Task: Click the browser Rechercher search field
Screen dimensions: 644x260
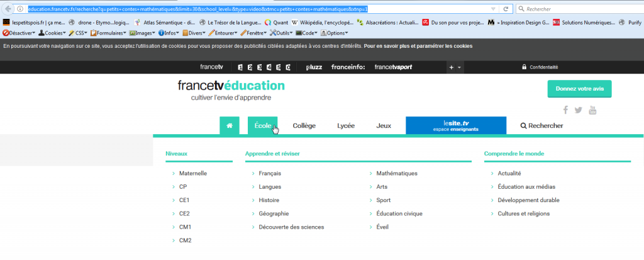Action: click(x=575, y=9)
